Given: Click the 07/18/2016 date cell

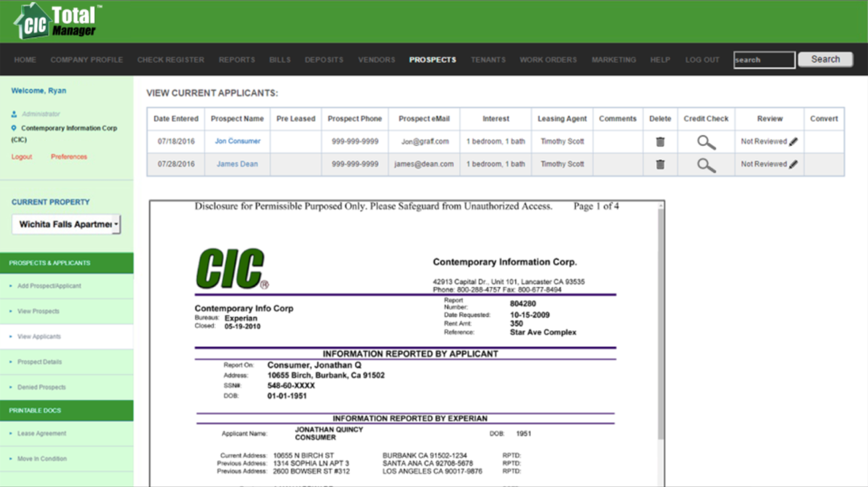Looking at the screenshot, I should [x=175, y=142].
